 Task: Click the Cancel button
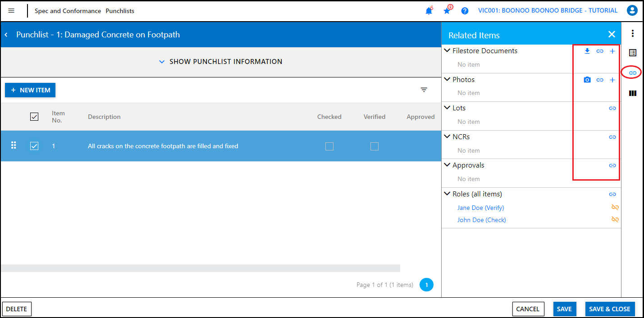(x=528, y=309)
